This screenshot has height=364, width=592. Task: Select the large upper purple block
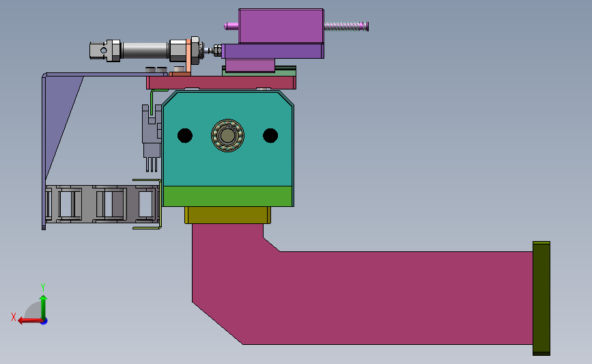[x=281, y=26]
